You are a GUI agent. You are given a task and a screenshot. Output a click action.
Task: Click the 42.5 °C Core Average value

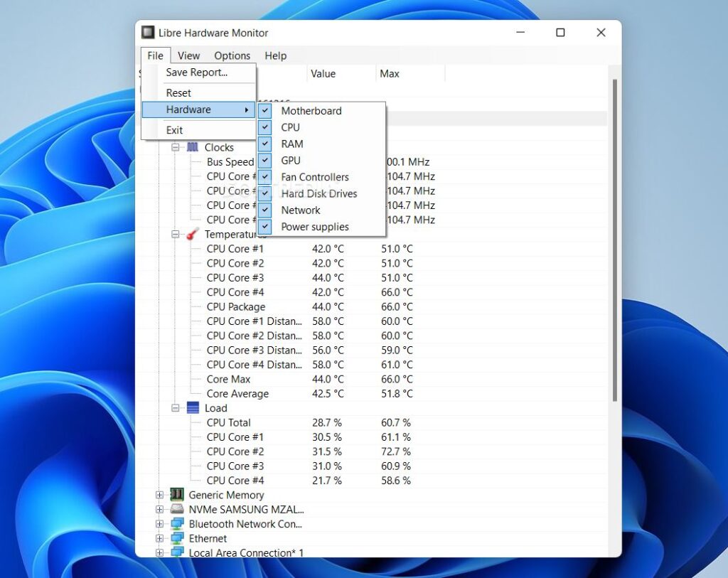tap(328, 394)
